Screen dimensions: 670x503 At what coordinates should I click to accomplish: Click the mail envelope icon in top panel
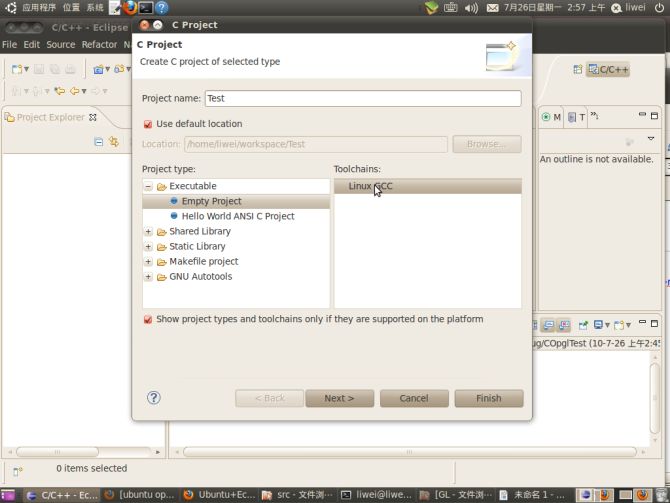(494, 7)
